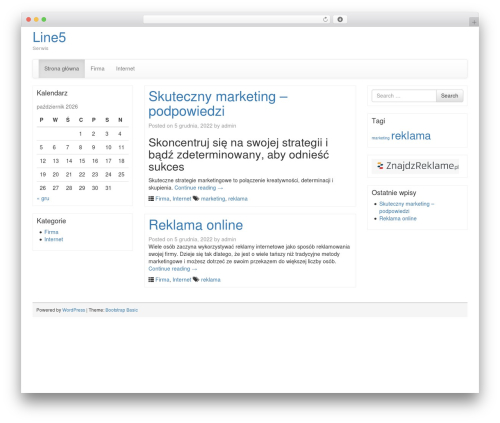Click calendar day 1
The width and height of the screenshot is (500, 423).
80,134
